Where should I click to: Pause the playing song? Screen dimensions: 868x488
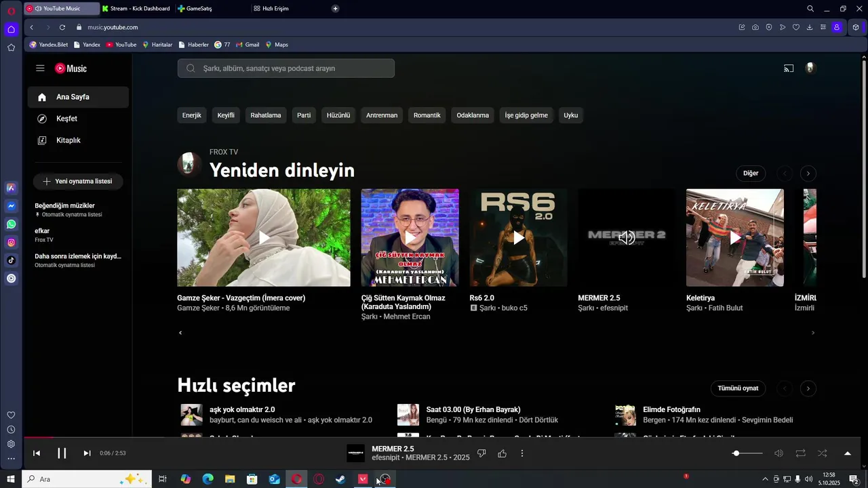[x=62, y=453]
